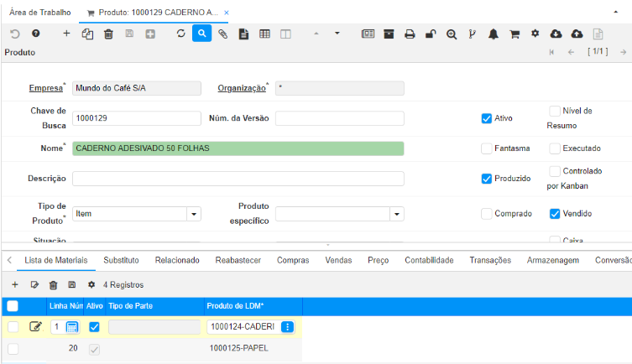The image size is (632, 364).
Task: Click the shopping cart product info icon
Action: click(514, 34)
